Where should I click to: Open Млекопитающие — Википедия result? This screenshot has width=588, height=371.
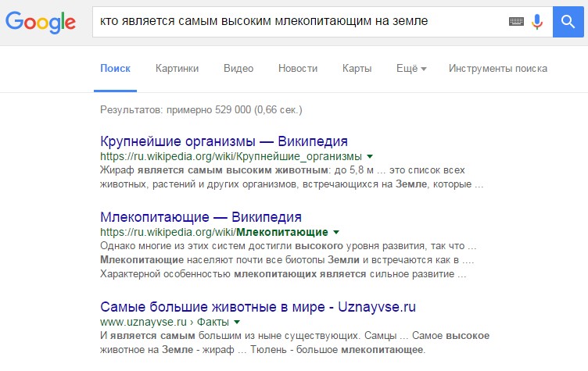tap(201, 217)
